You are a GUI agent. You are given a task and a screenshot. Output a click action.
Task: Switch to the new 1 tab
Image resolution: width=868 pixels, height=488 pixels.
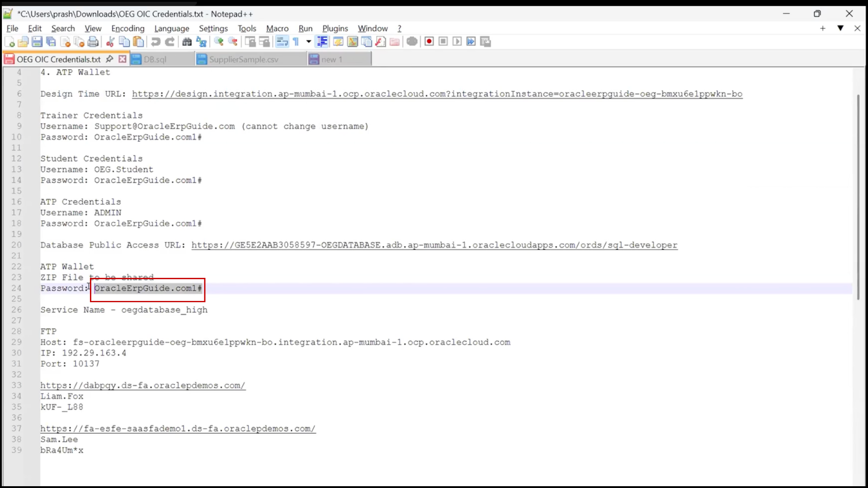point(339,59)
